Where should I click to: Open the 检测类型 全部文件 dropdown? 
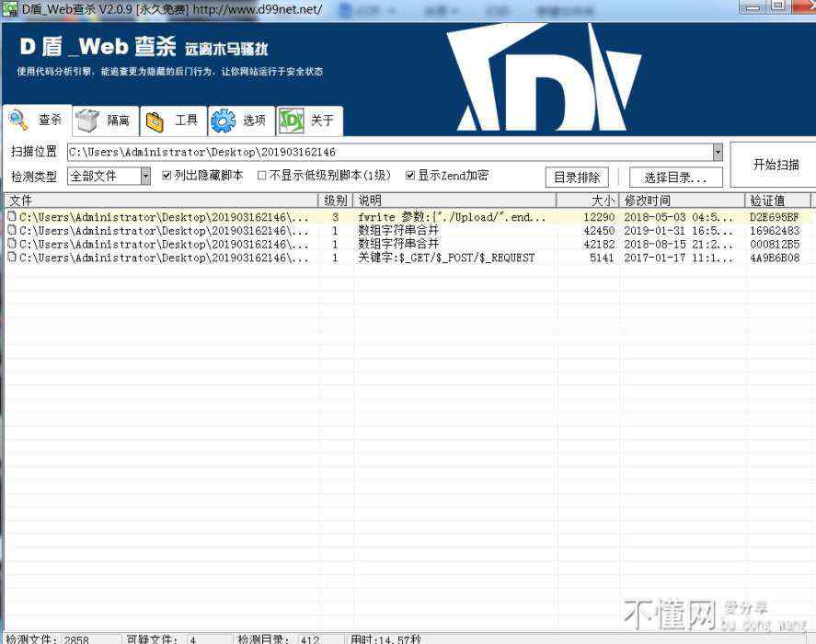[145, 176]
